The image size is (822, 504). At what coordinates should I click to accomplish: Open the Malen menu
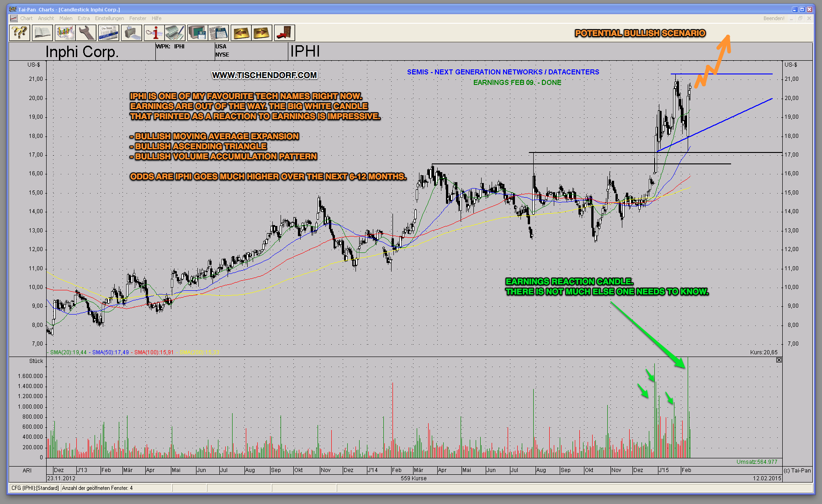[66, 18]
